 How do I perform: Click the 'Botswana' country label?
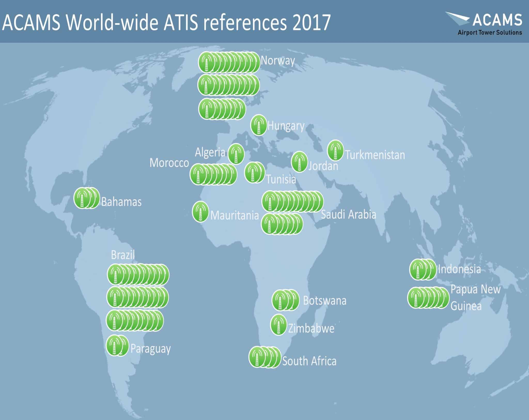(325, 301)
